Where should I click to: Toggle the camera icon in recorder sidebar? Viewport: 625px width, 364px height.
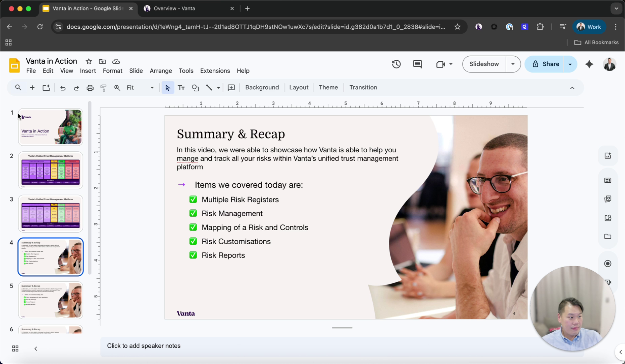[x=608, y=282]
